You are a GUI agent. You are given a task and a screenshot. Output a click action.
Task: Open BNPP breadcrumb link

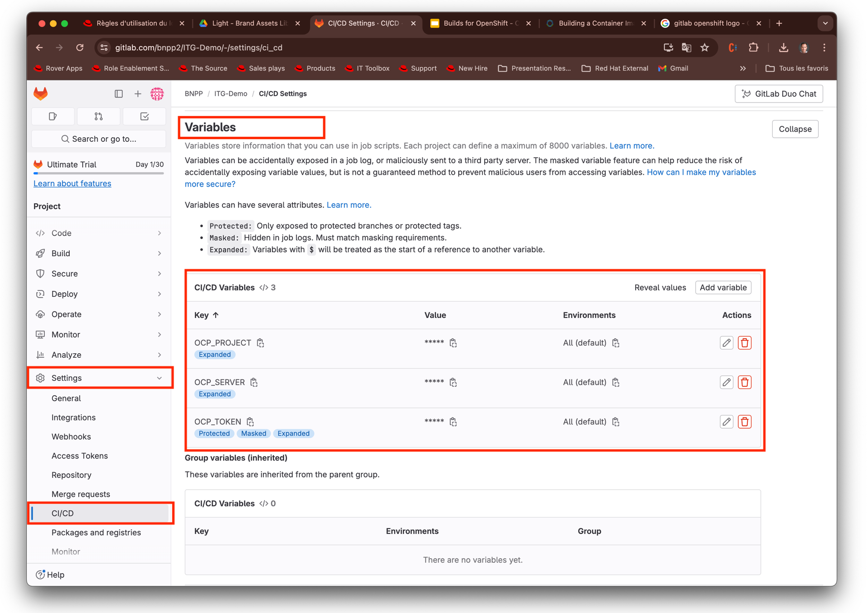tap(193, 94)
